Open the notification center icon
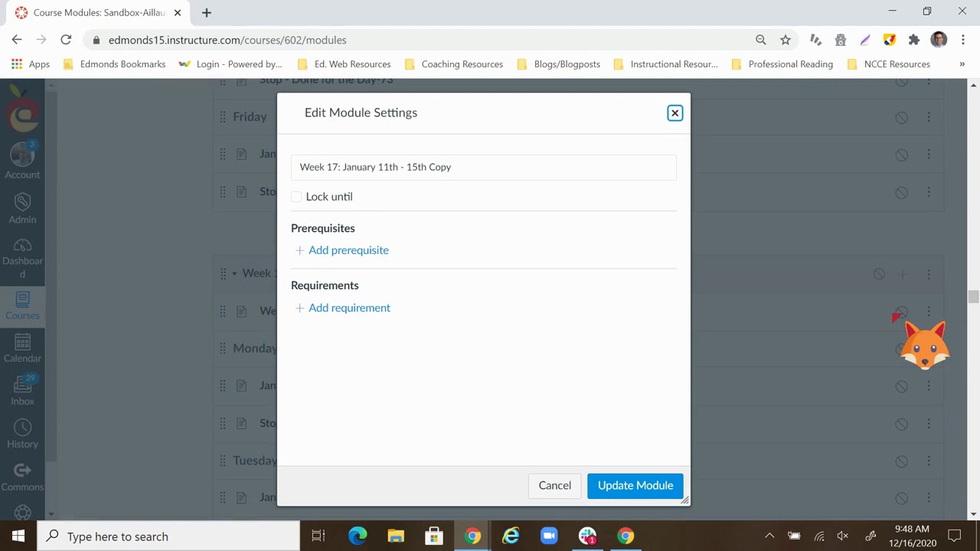This screenshot has height=551, width=980. pos(955,536)
